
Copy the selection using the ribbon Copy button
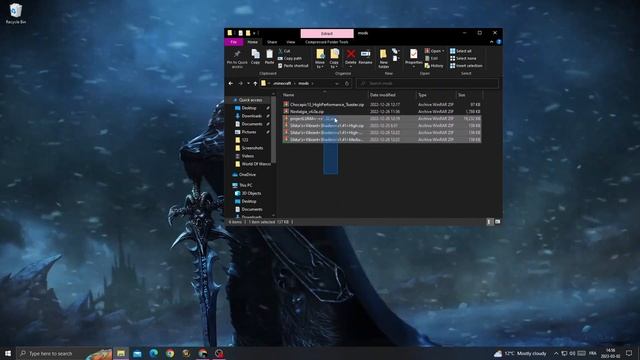click(x=256, y=57)
